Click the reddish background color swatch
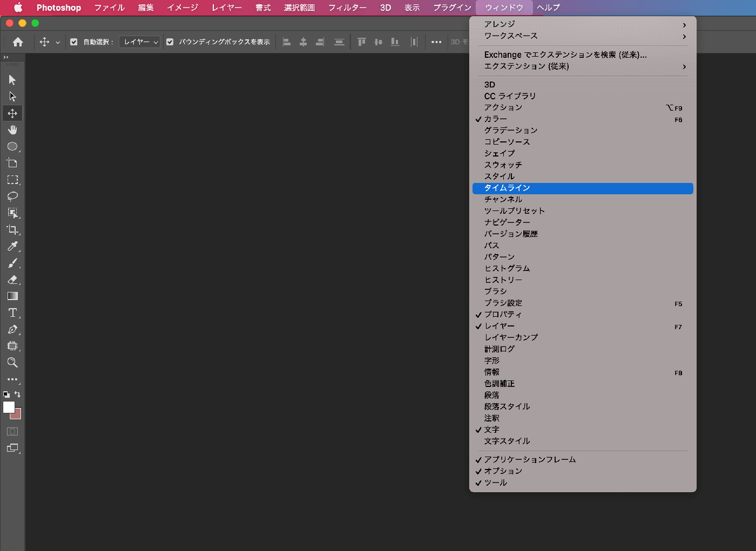This screenshot has width=756, height=551. click(x=17, y=415)
